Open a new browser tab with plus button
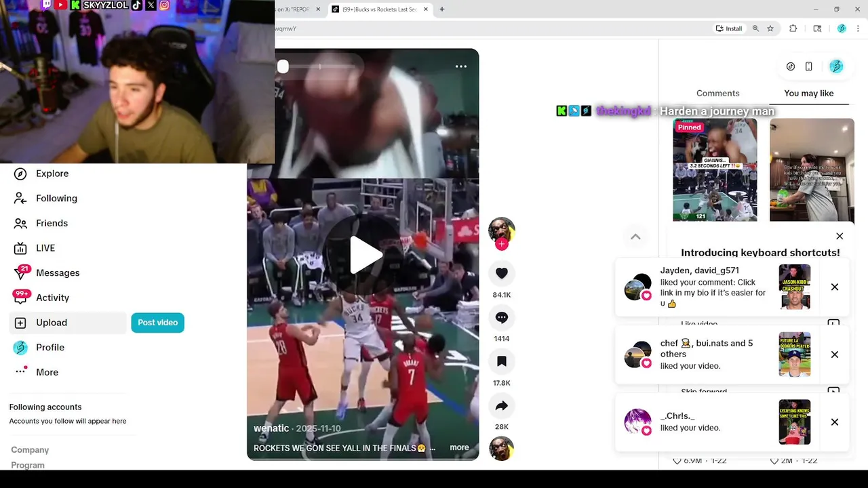The image size is (868, 488). click(x=442, y=9)
